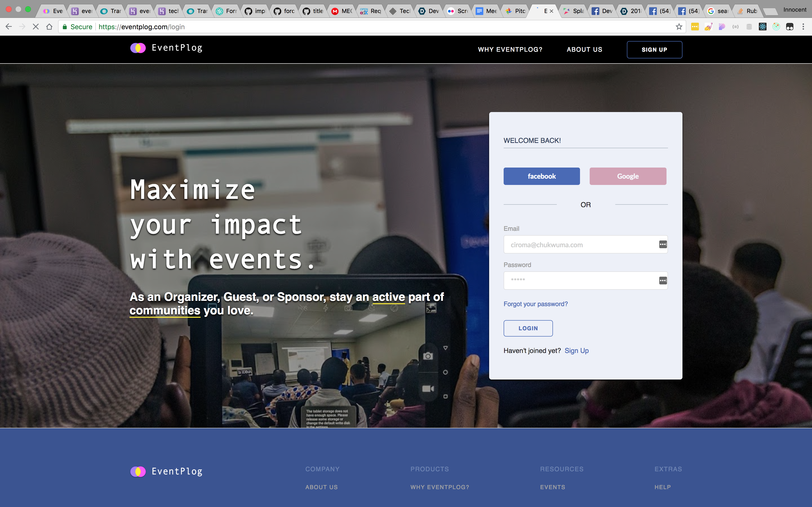The width and height of the screenshot is (812, 507).
Task: Click the password manager icon in Email field
Action: 663,244
